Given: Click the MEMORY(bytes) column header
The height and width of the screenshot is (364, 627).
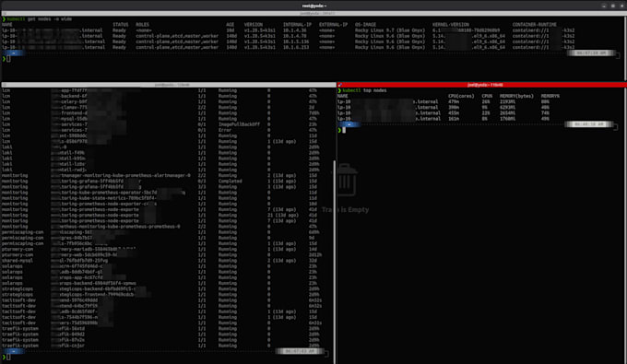Looking at the screenshot, I should (x=516, y=96).
